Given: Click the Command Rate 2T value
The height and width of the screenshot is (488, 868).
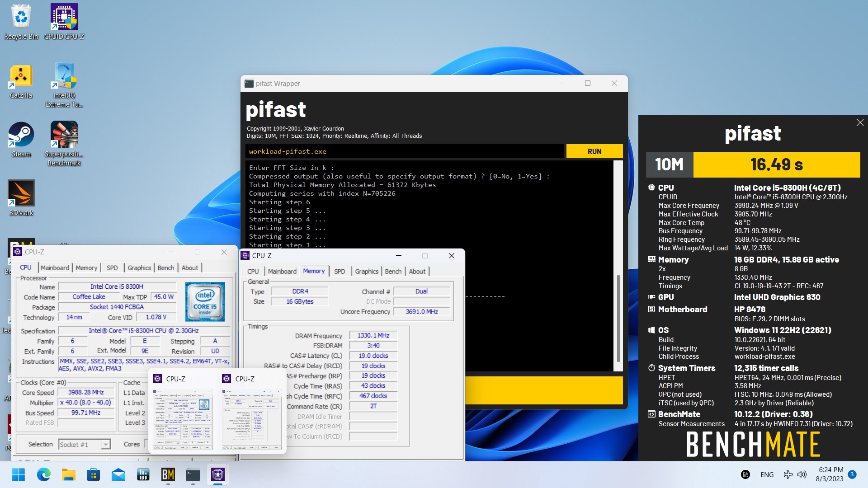Looking at the screenshot, I should [x=373, y=406].
